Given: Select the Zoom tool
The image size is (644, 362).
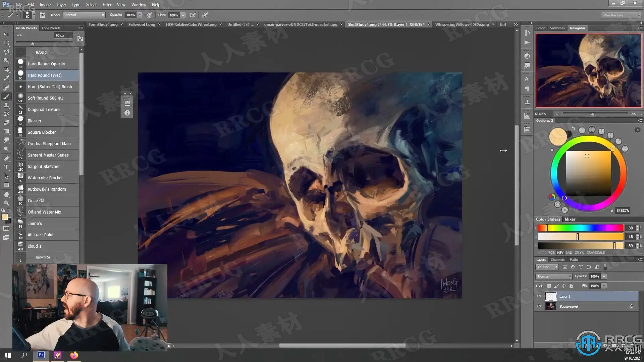Looking at the screenshot, I should pos(6,203).
